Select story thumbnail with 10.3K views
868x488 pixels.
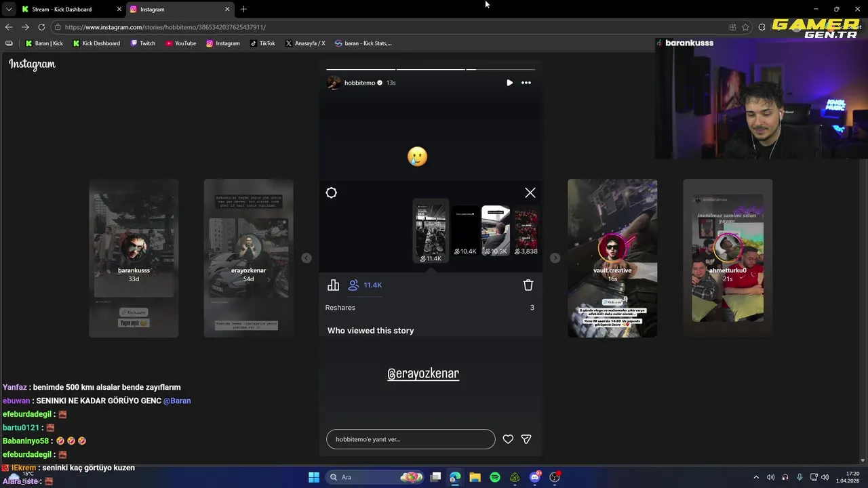(x=496, y=232)
